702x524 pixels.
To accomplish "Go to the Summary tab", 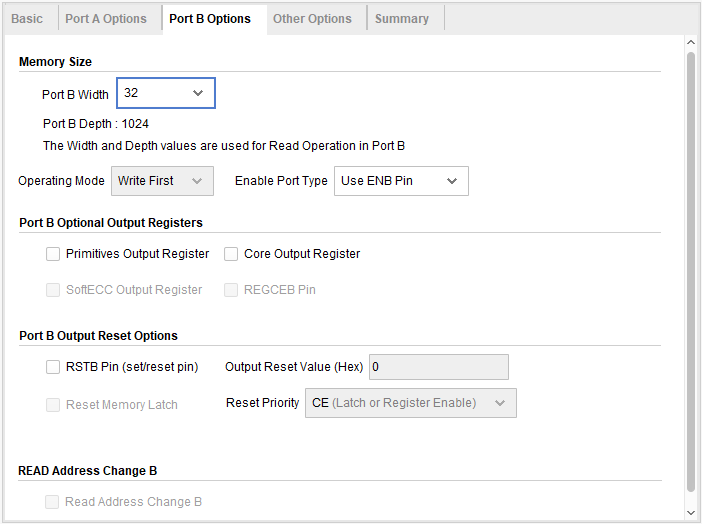I will pyautogui.click(x=402, y=19).
